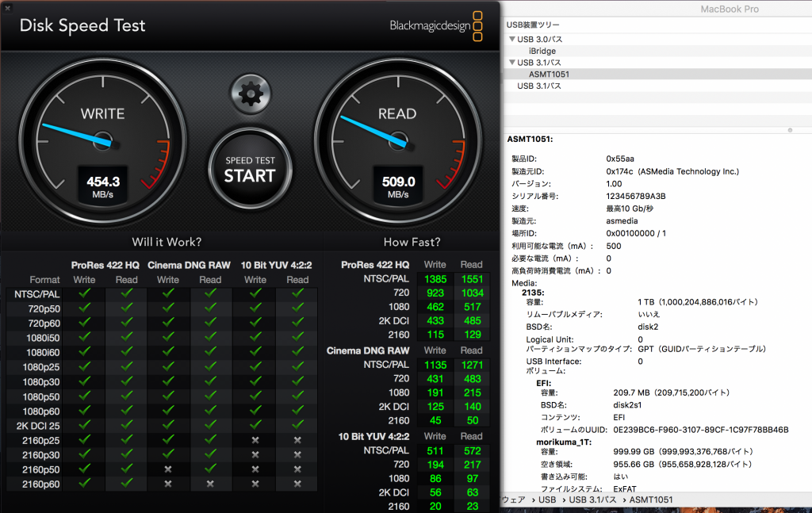The height and width of the screenshot is (513, 812).
Task: Click the product ID value "0x55aa"
Action: 620,159
